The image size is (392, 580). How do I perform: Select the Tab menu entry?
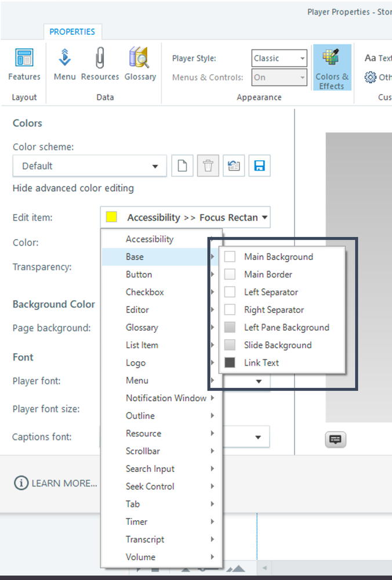tap(162, 504)
